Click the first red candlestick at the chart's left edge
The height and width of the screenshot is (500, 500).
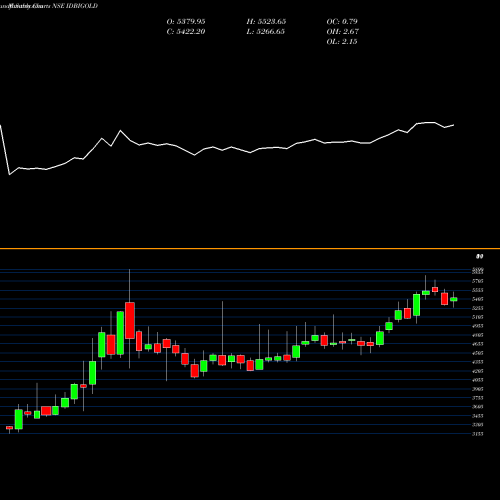(9, 428)
